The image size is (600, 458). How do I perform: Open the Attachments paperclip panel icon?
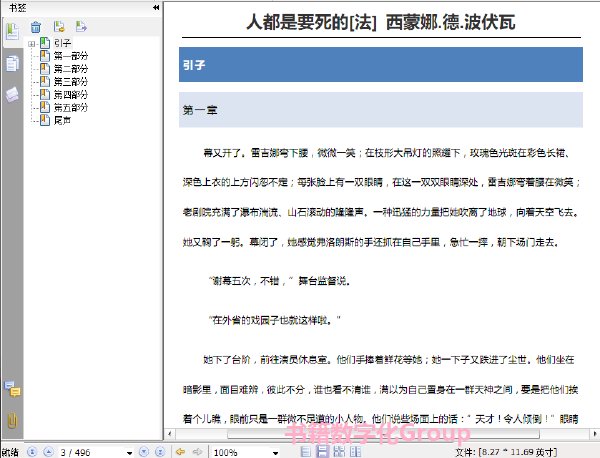[12, 420]
